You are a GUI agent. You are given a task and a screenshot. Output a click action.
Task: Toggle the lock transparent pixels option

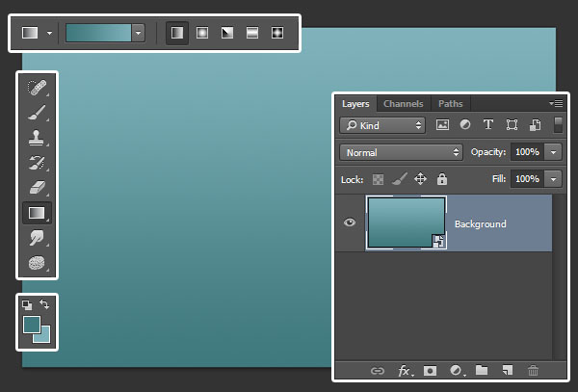click(378, 179)
